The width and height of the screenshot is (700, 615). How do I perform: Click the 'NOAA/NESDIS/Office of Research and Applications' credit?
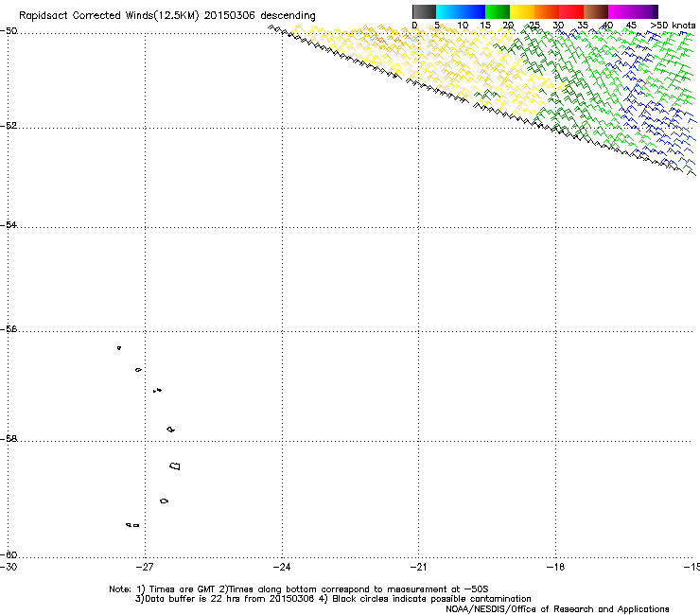(557, 609)
